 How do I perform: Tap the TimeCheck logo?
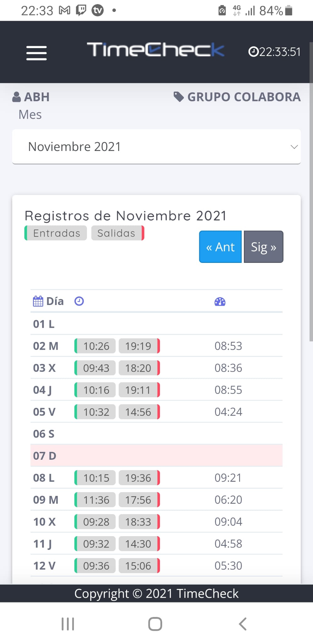tap(156, 50)
